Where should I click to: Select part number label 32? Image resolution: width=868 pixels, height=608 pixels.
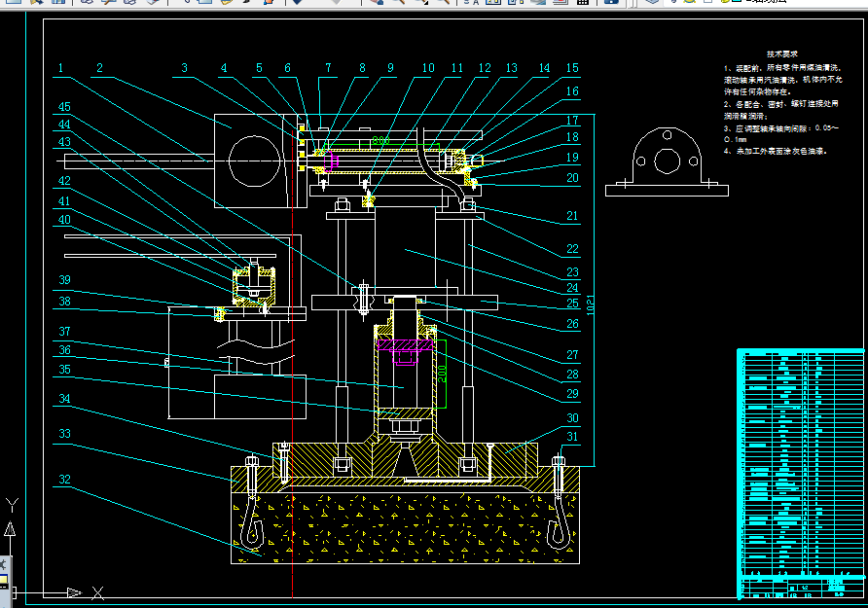tap(64, 480)
